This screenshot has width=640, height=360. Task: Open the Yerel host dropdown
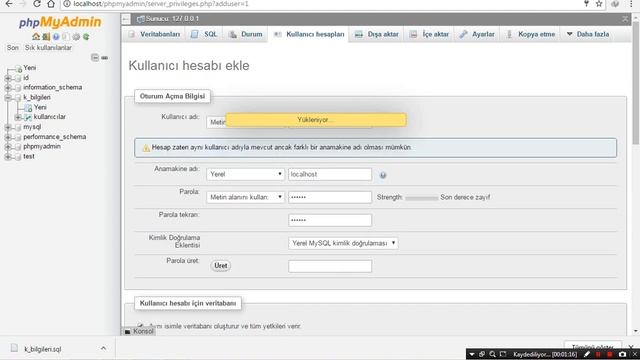245,174
